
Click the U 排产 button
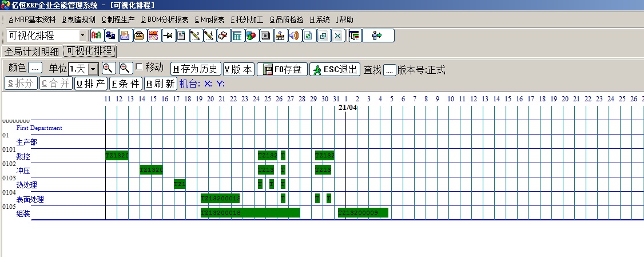pyautogui.click(x=91, y=84)
